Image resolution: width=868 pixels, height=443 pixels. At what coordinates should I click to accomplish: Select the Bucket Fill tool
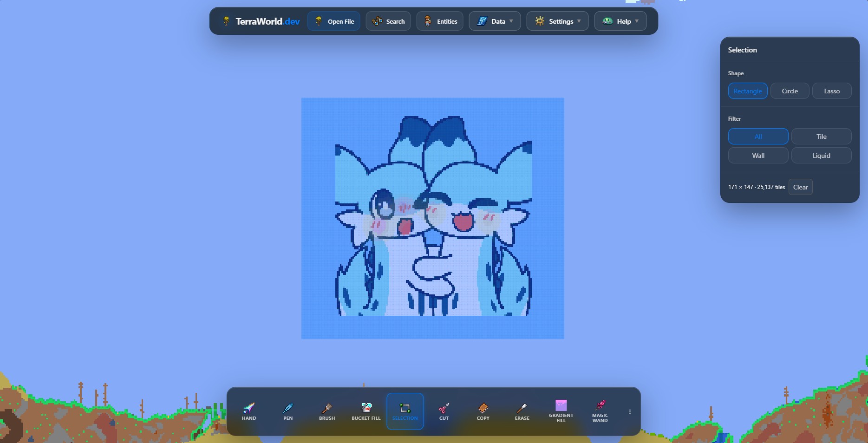(x=366, y=411)
